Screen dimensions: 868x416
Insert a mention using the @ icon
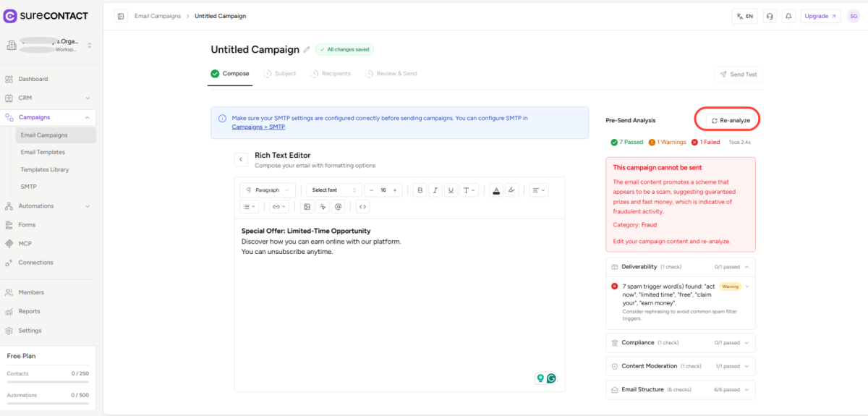point(338,207)
